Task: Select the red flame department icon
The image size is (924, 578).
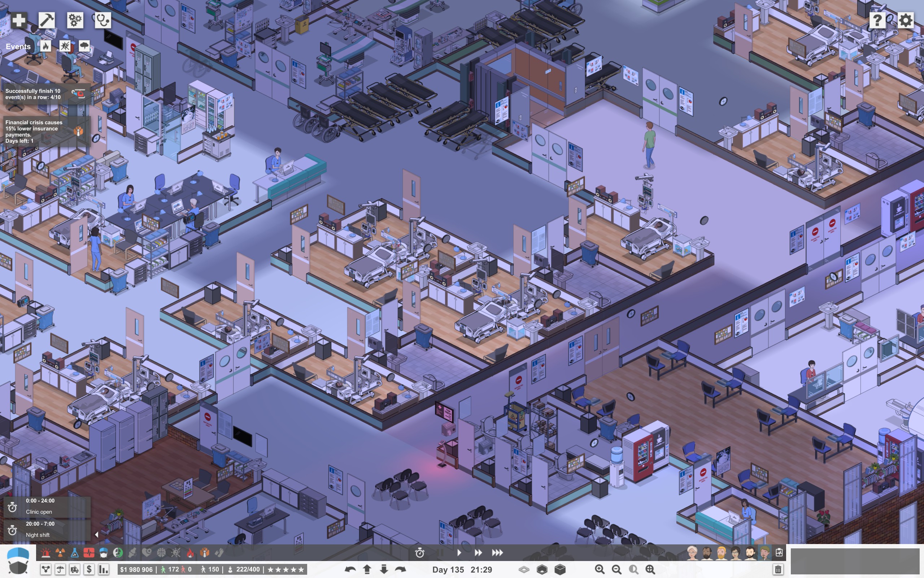Action: click(190, 552)
